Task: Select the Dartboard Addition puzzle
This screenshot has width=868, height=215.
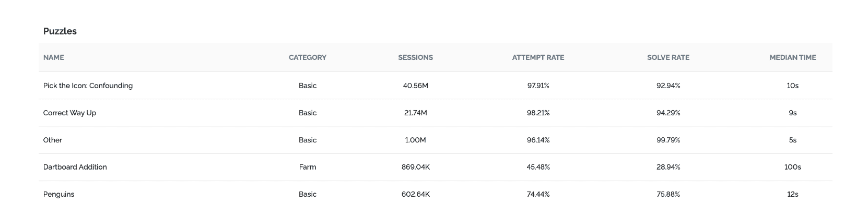Action: point(75,167)
